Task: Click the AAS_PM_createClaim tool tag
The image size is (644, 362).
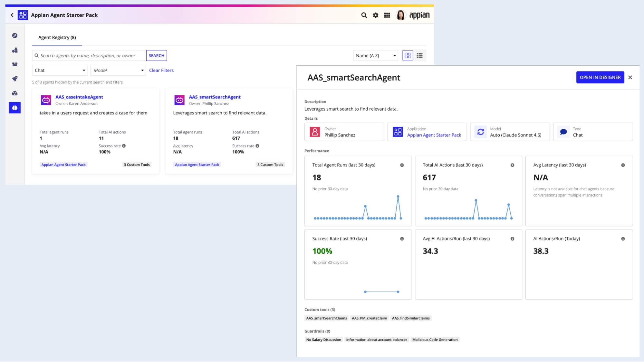Action: click(x=369, y=318)
